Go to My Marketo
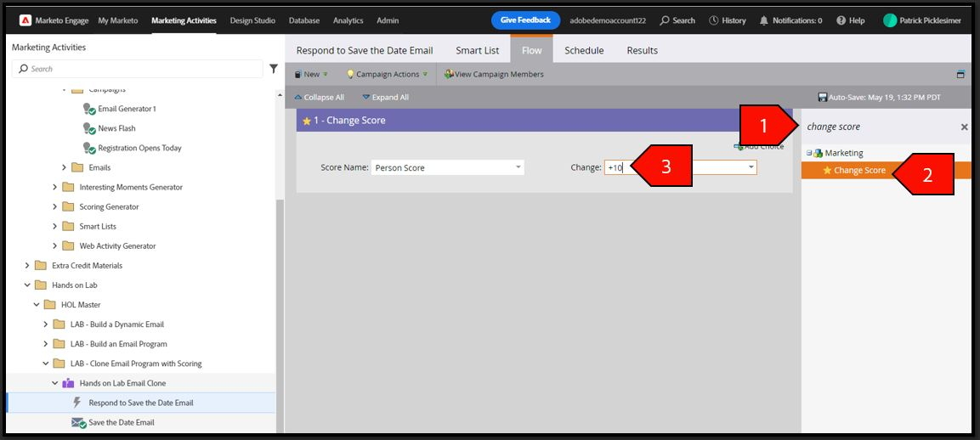This screenshot has height=440, width=980. pyautogui.click(x=118, y=20)
